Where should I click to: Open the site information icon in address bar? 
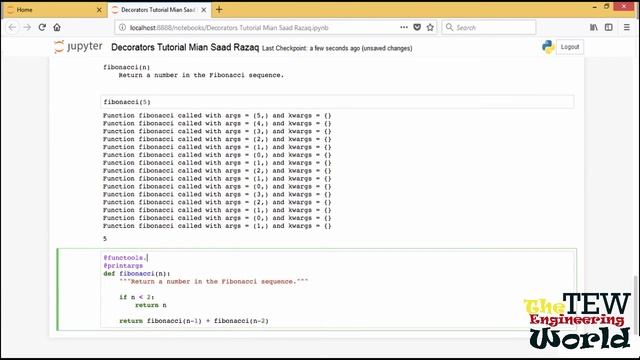point(122,27)
